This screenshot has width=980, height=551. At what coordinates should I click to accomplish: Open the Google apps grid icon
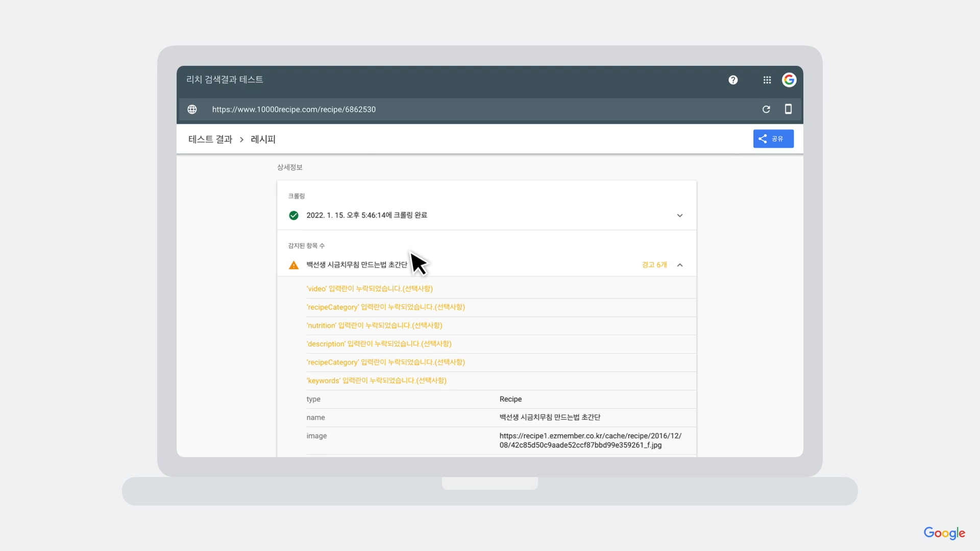767,80
